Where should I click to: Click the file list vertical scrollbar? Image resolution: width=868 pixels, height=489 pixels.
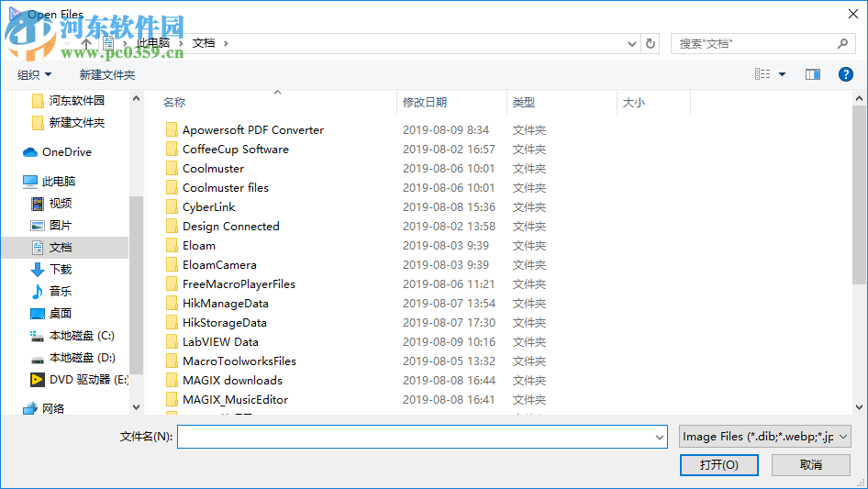859,194
